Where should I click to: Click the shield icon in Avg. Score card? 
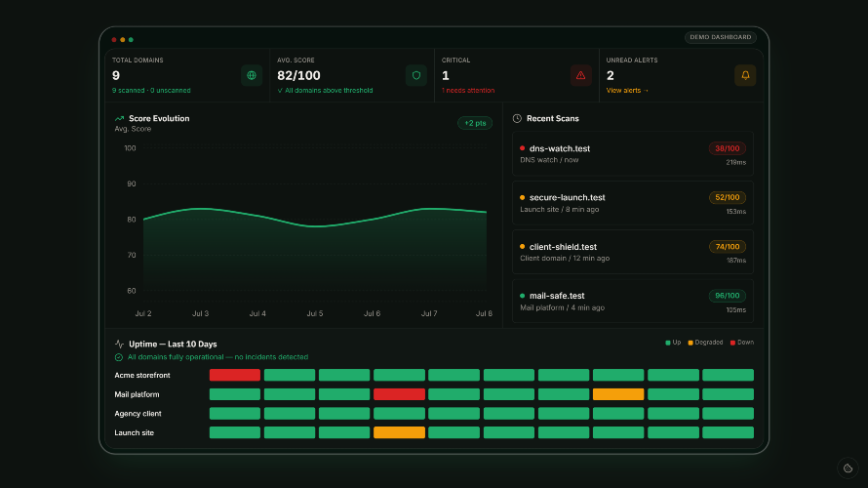pos(416,75)
